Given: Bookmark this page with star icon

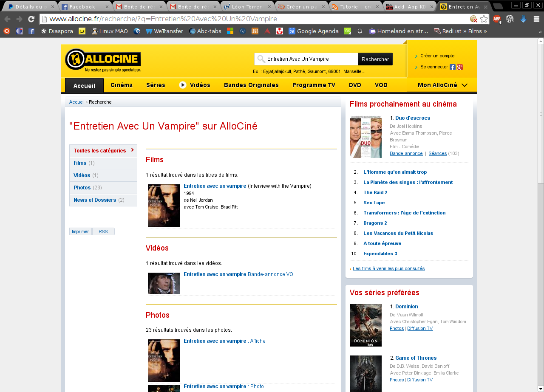Looking at the screenshot, I should [484, 19].
